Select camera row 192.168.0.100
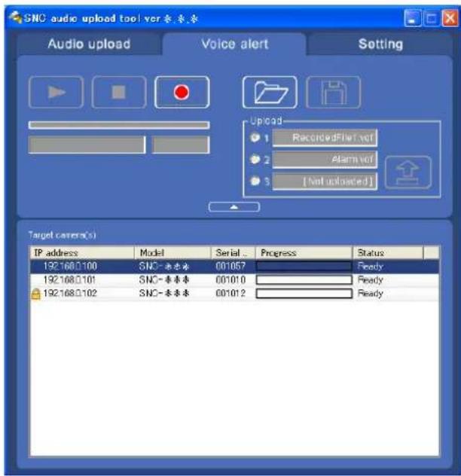 coord(234,266)
